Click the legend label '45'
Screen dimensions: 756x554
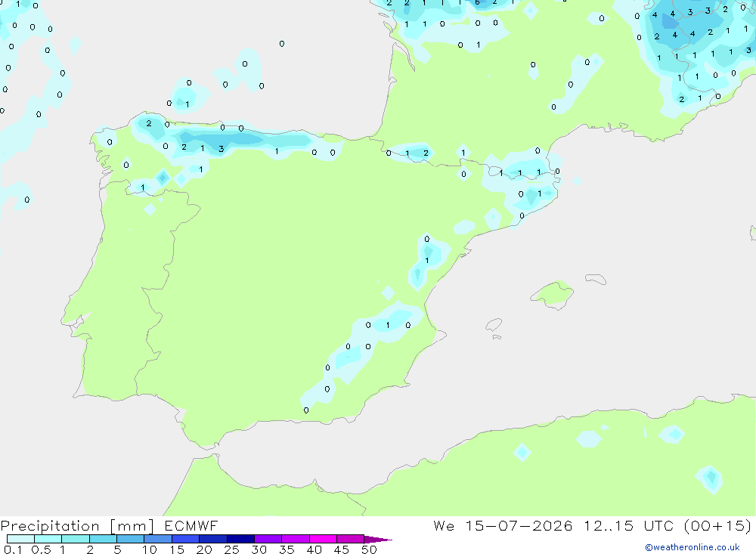click(x=342, y=549)
